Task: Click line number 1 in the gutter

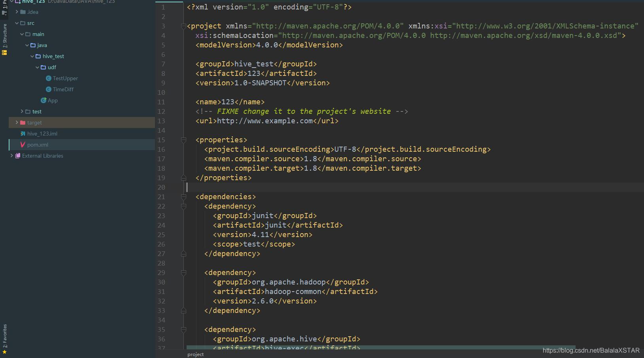Action: [163, 7]
